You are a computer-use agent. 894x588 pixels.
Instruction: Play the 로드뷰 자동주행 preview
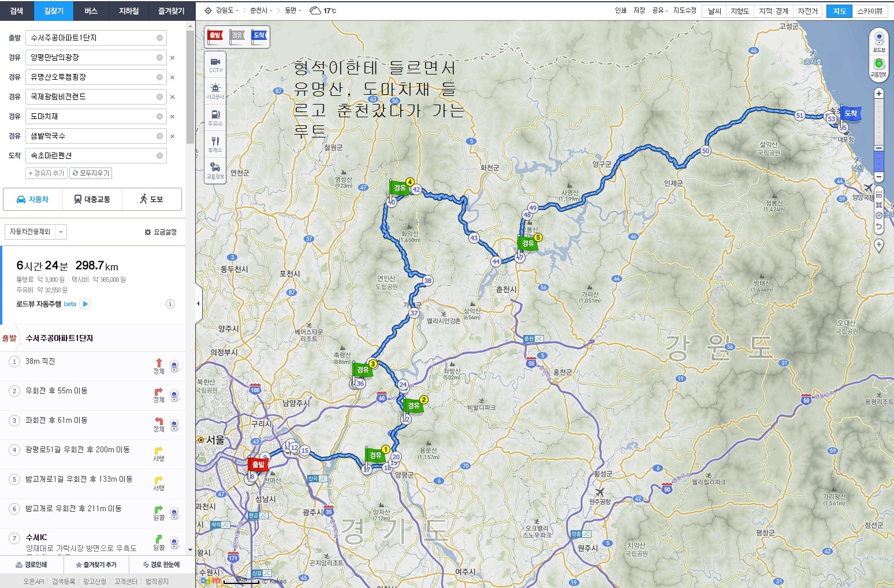click(85, 304)
